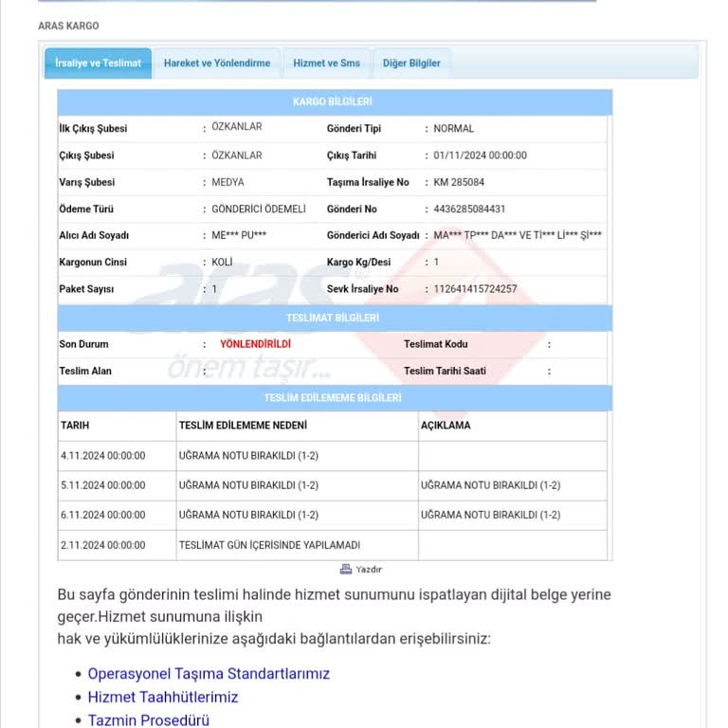Click Gönderi Tipi value NORMAL
728x728 pixels.
pos(454,129)
